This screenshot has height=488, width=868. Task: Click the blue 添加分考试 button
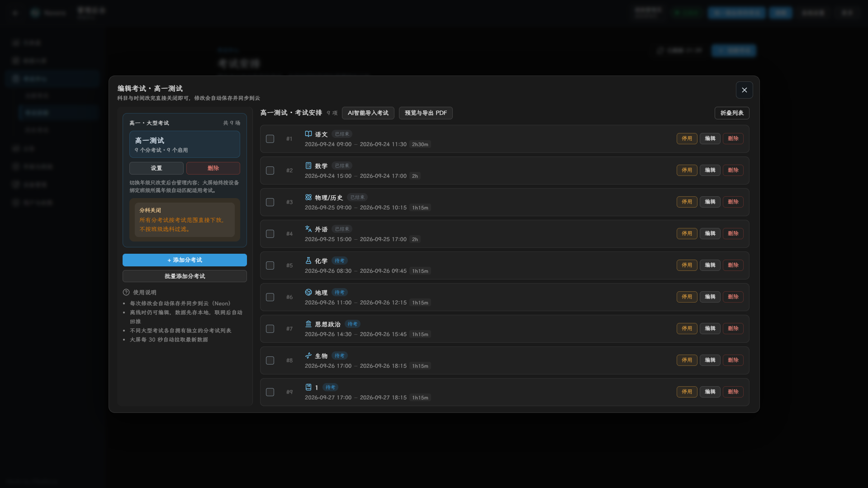tap(185, 260)
